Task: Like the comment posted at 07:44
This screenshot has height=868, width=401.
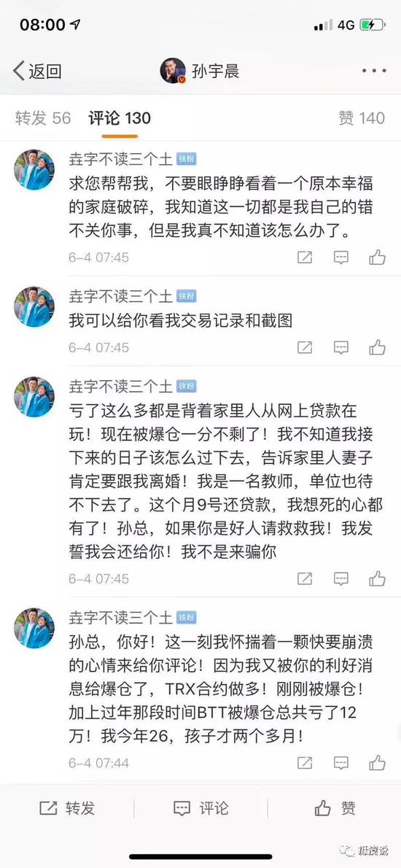Action: tap(377, 762)
